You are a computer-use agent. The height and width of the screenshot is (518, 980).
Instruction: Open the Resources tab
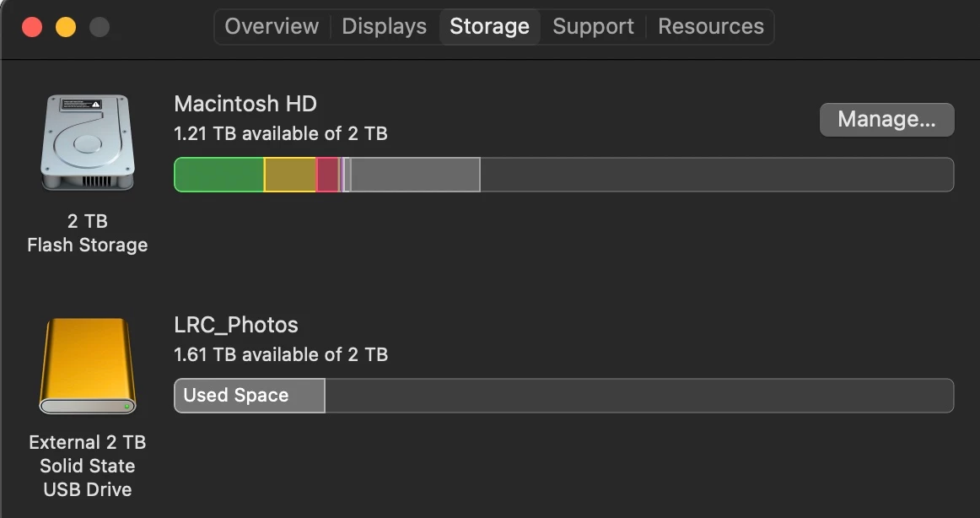tap(710, 26)
